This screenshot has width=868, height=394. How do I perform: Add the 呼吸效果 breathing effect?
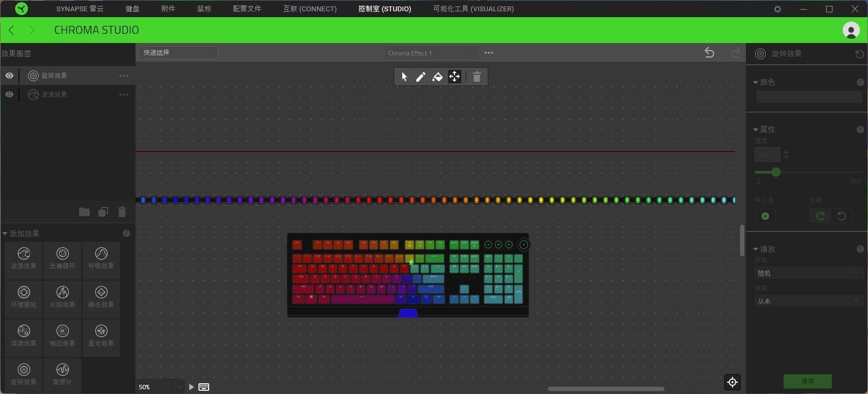[x=101, y=260]
